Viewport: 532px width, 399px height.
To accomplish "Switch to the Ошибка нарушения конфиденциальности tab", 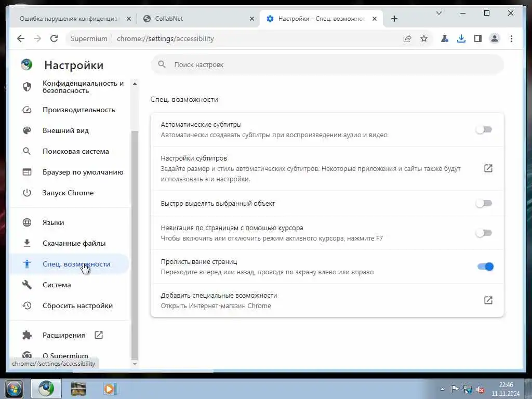I will pyautogui.click(x=73, y=19).
